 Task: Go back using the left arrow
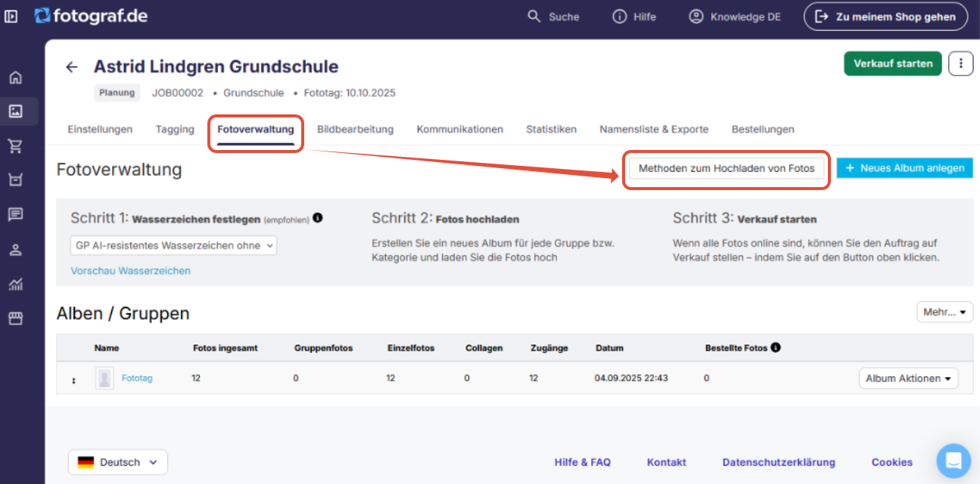tap(72, 67)
